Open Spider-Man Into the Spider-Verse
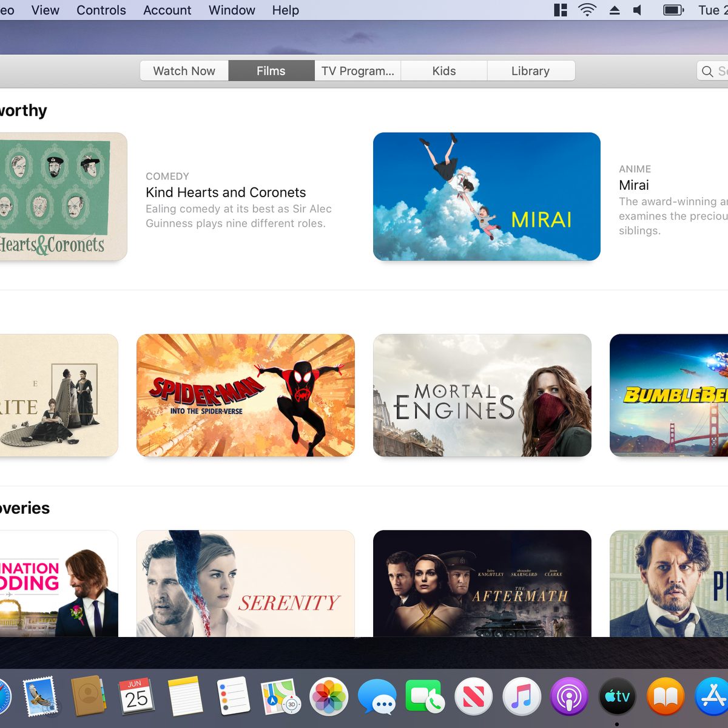 pyautogui.click(x=246, y=396)
